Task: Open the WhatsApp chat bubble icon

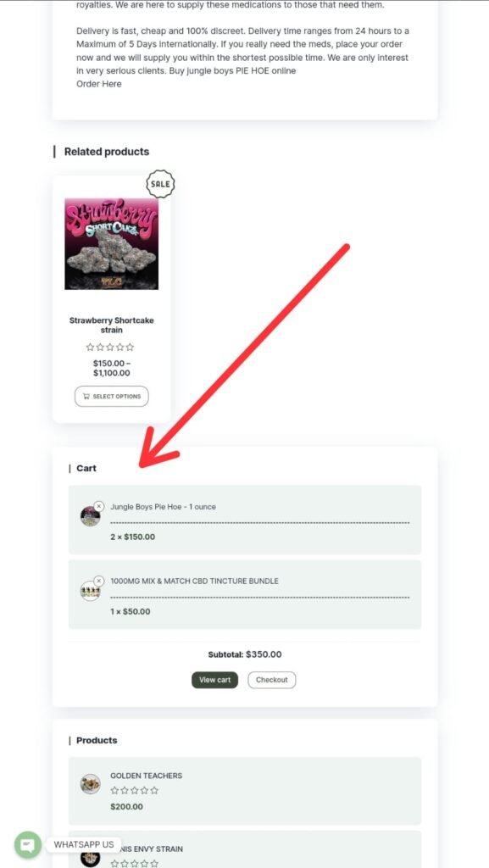Action: click(x=28, y=845)
